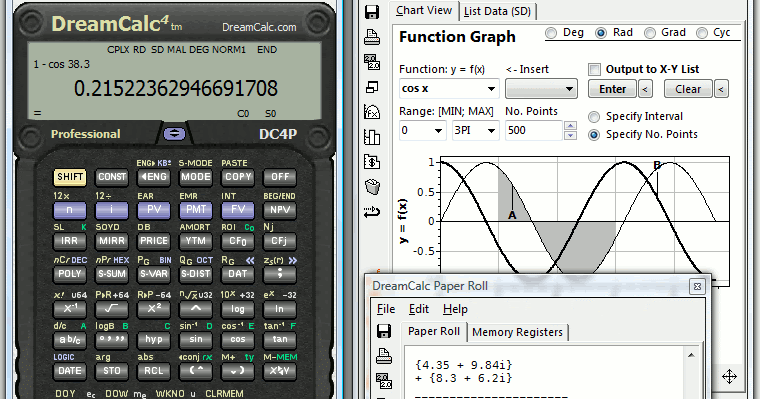The width and height of the screenshot is (760, 399).
Task: Select the Rad angle radio button
Action: pyautogui.click(x=601, y=33)
